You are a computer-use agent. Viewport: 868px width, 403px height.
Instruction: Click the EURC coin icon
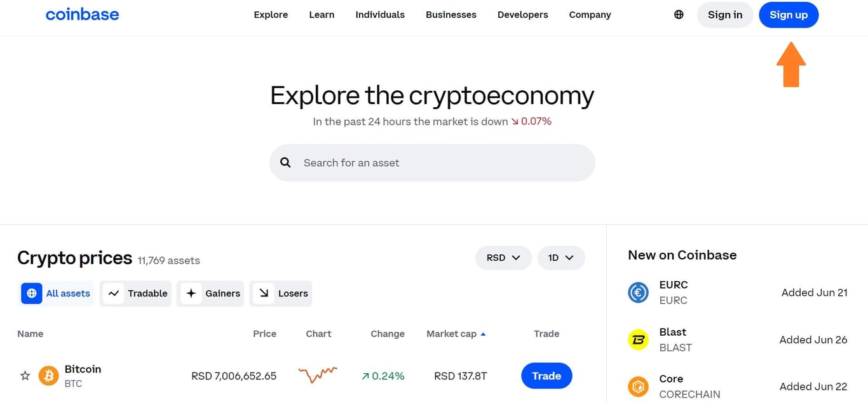click(638, 292)
